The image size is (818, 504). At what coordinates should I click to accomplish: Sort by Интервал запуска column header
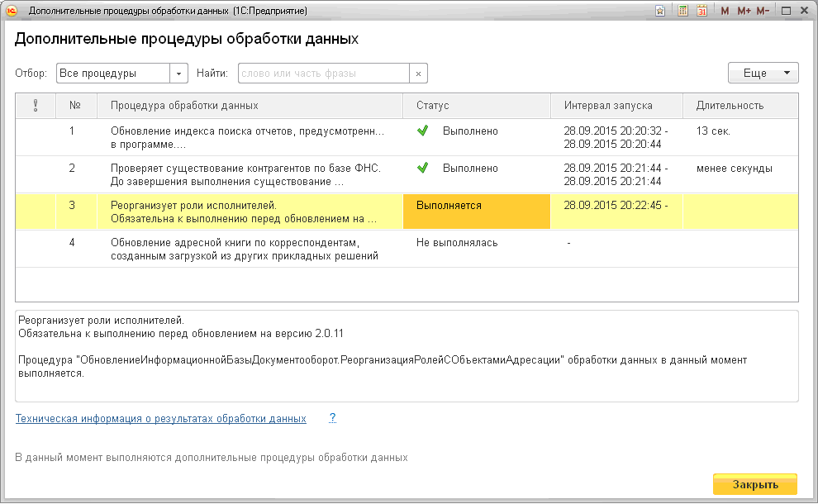[616, 106]
